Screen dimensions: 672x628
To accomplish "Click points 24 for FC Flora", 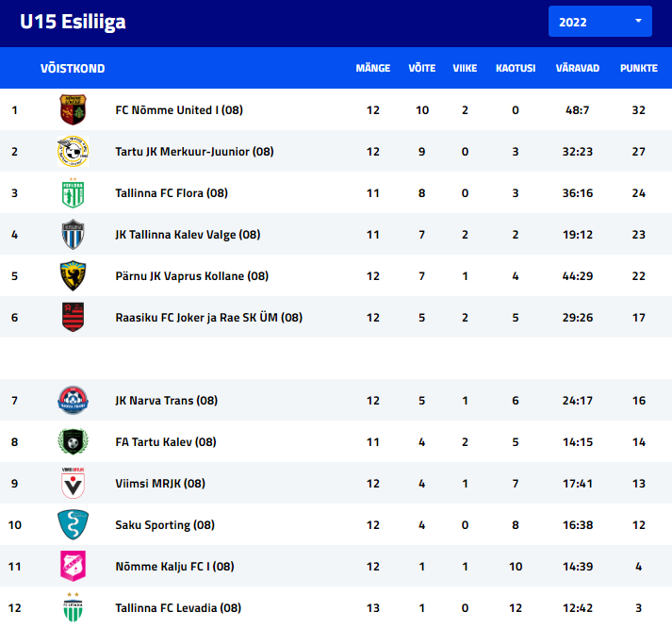I will pyautogui.click(x=639, y=193).
